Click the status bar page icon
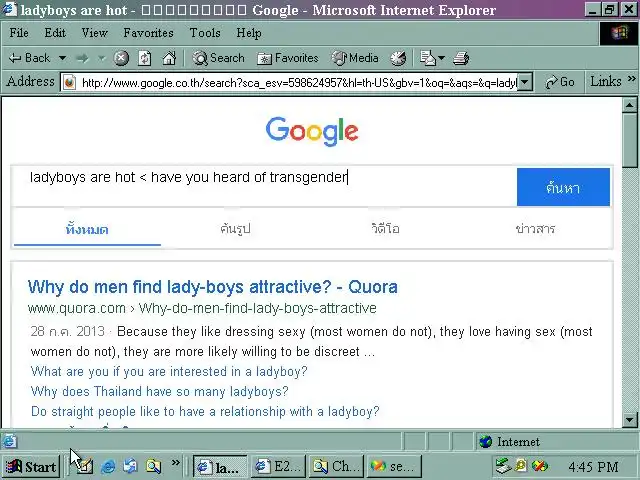The image size is (640, 480). click(9, 441)
